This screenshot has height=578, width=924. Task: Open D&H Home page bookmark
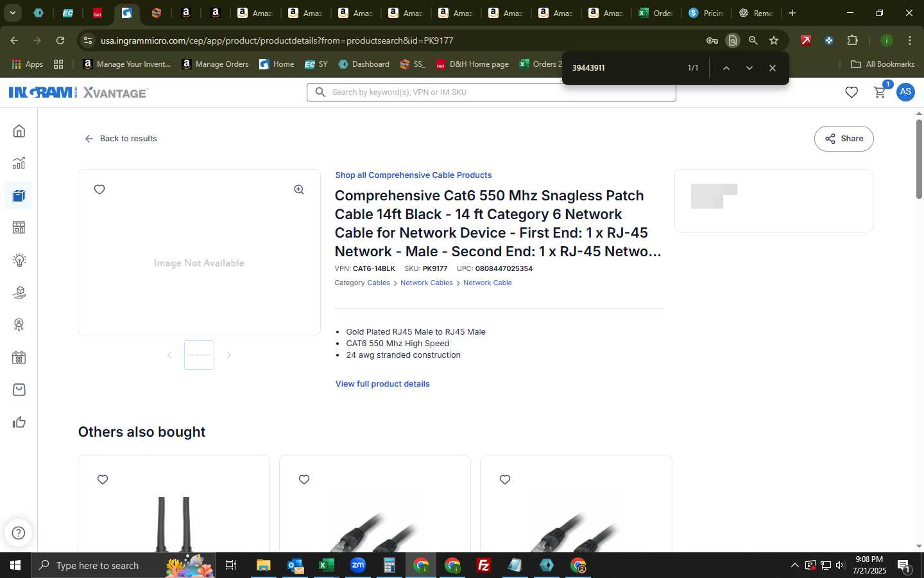tap(472, 64)
